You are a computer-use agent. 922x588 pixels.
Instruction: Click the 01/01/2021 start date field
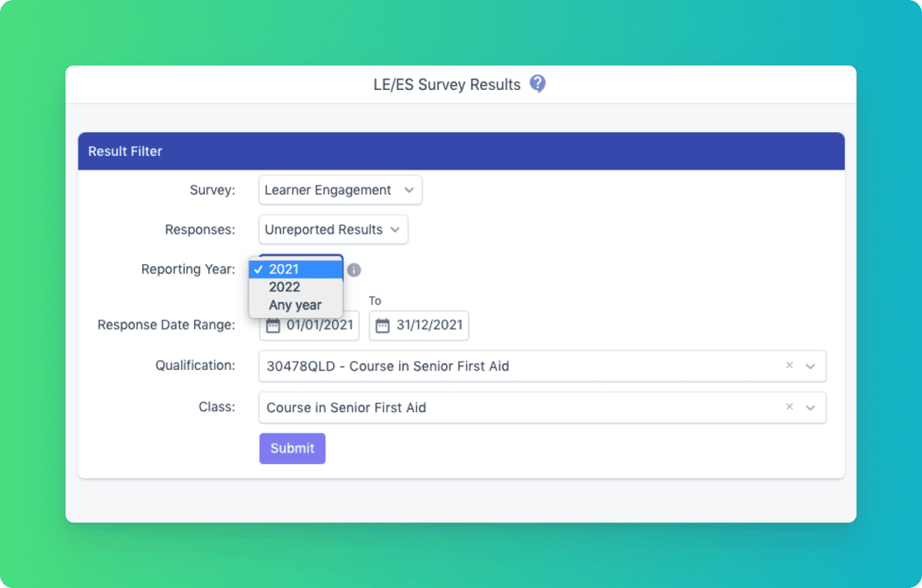[320, 325]
